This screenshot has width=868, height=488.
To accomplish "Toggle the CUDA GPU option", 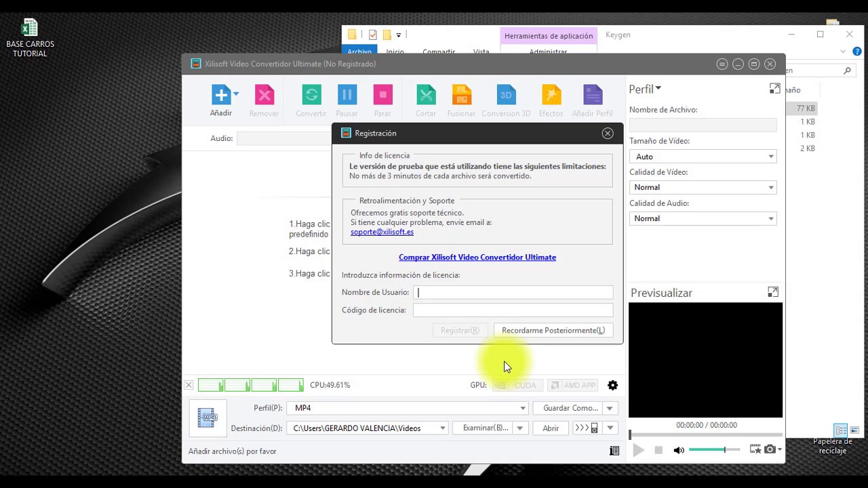I will (518, 385).
